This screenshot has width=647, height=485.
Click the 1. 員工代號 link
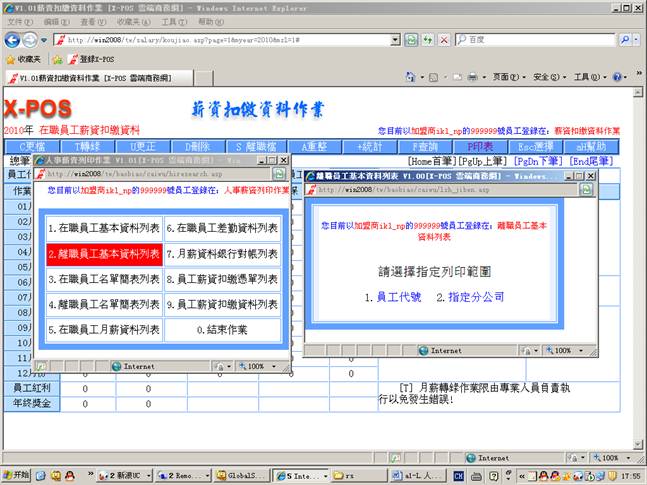pos(393,297)
